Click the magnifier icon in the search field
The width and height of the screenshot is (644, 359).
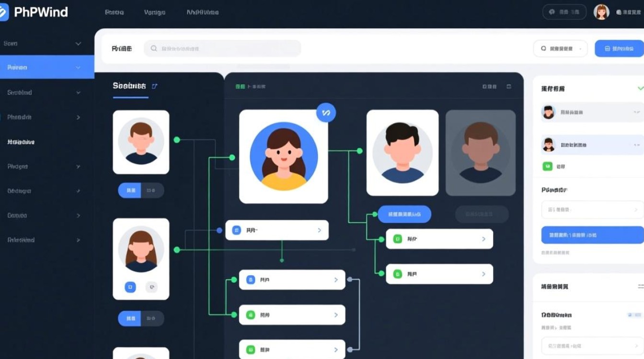[154, 48]
